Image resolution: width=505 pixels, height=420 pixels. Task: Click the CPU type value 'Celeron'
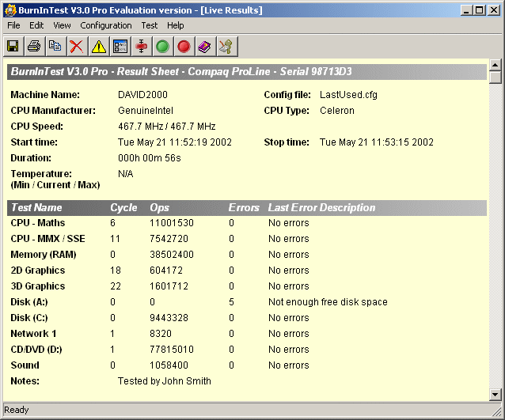pos(337,111)
